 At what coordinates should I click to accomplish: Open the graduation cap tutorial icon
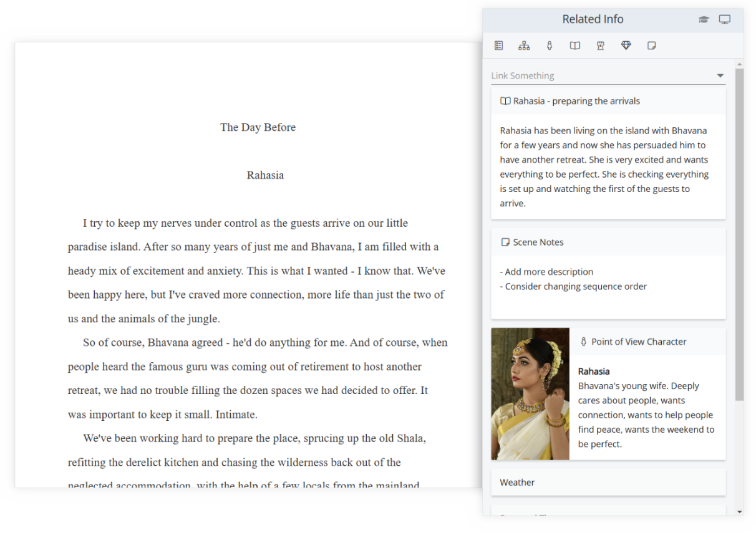click(704, 19)
